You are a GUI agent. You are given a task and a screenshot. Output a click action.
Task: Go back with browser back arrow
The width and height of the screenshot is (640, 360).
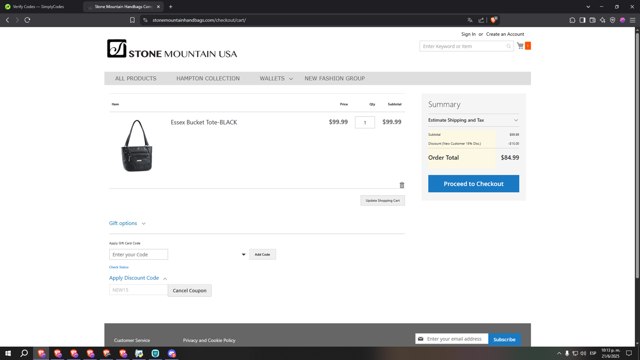coord(7,20)
